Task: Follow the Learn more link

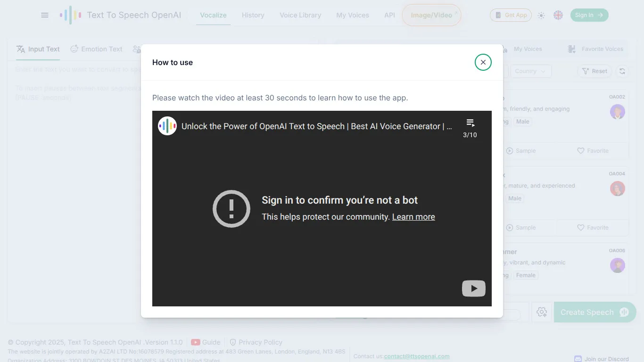Action: point(413,217)
